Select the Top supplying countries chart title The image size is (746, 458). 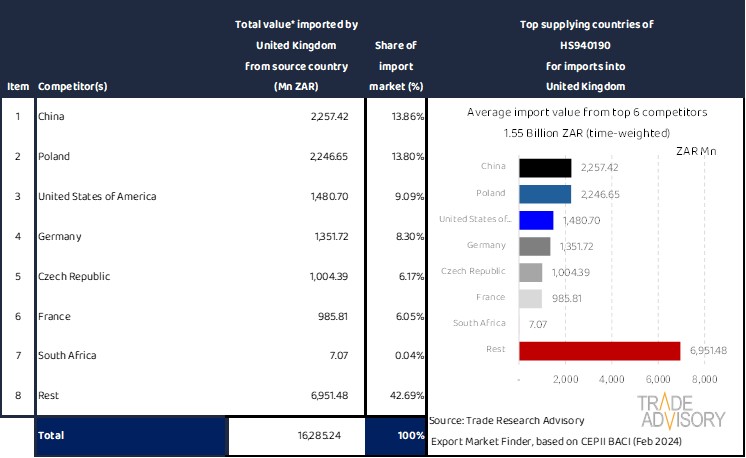[585, 55]
